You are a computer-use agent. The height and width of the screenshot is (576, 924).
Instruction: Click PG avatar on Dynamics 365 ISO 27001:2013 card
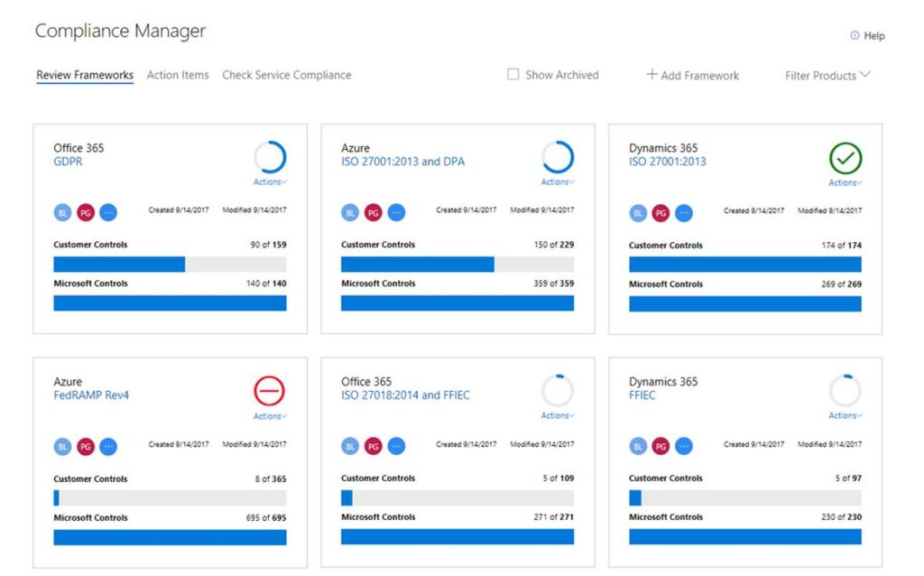click(661, 213)
